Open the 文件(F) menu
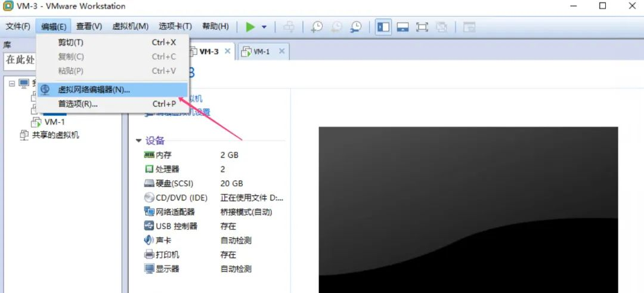The image size is (644, 293). coord(18,27)
